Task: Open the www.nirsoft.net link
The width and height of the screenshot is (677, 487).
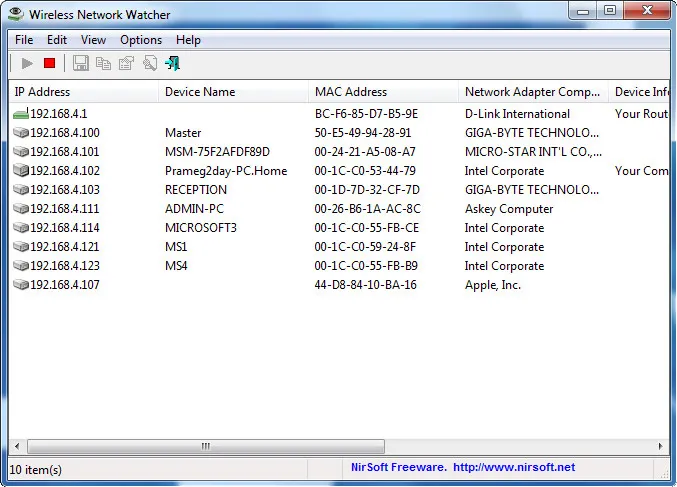Action: pos(514,467)
